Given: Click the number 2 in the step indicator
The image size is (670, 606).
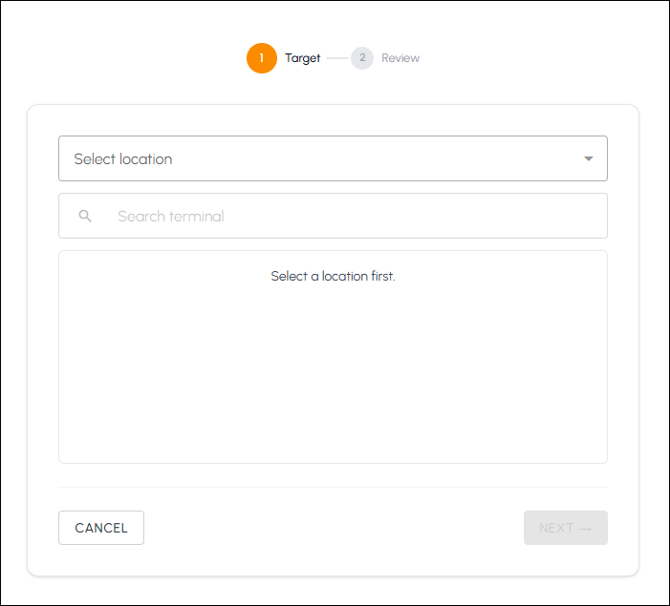Looking at the screenshot, I should 362,58.
